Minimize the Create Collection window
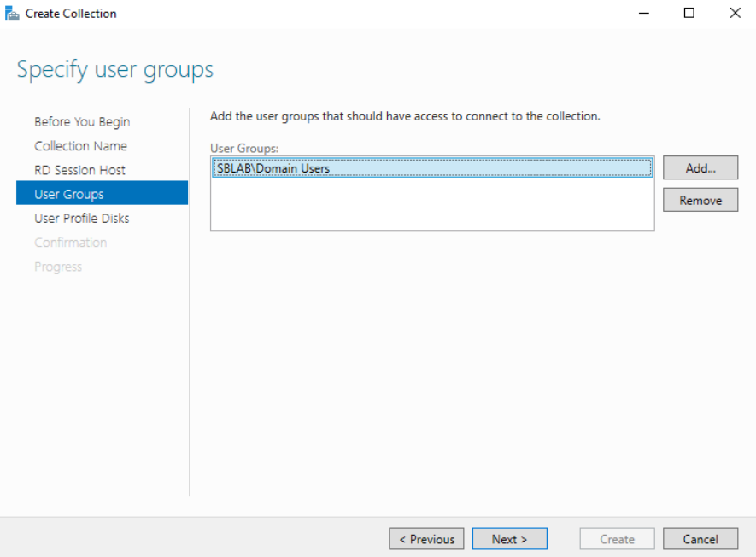Image resolution: width=756 pixels, height=557 pixels. pyautogui.click(x=643, y=13)
